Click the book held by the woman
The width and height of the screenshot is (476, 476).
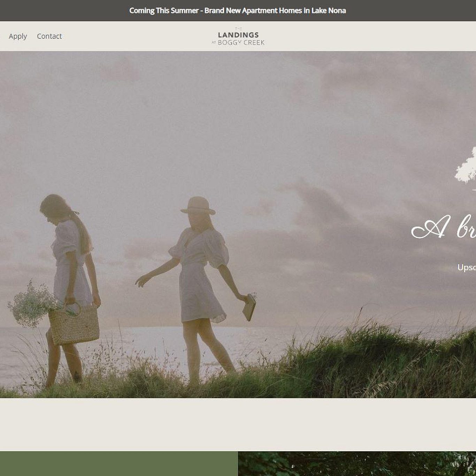pyautogui.click(x=249, y=307)
